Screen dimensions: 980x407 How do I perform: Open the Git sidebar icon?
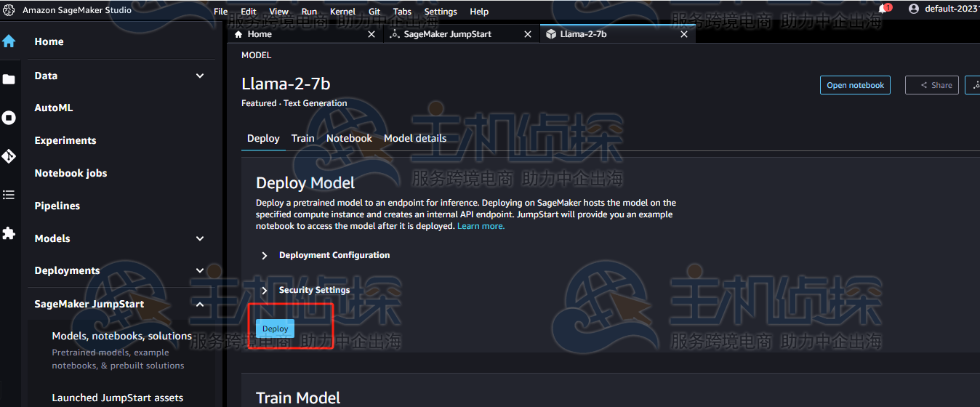9,156
